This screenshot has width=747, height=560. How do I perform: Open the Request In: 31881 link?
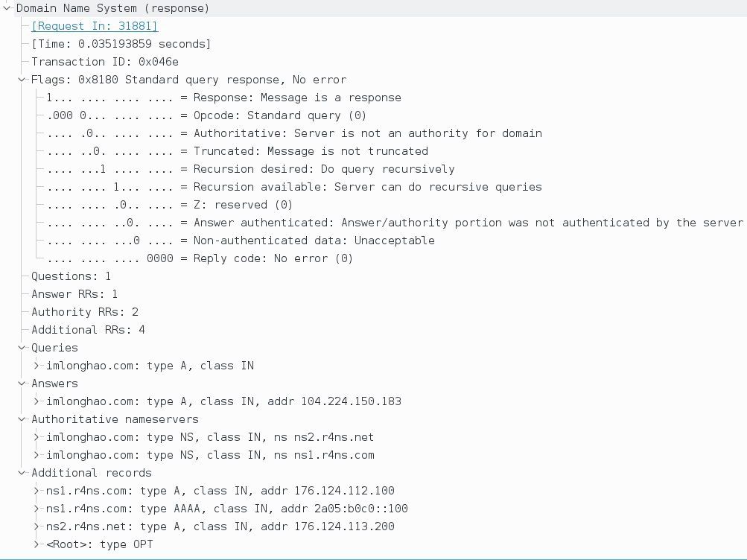pos(95,26)
